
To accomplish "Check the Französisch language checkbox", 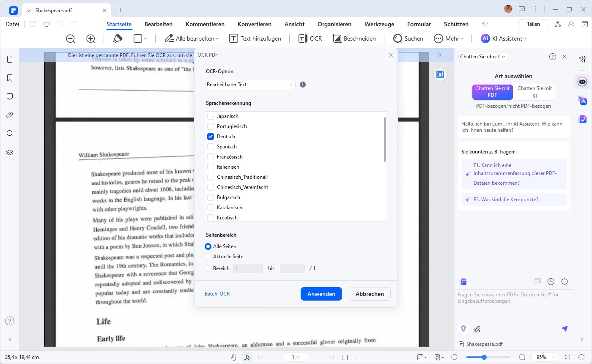I will coord(211,157).
